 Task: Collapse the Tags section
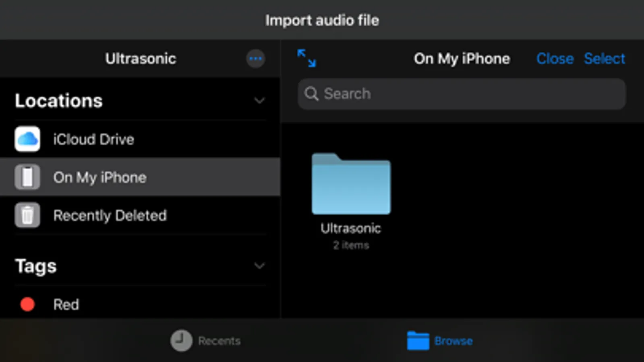(x=259, y=266)
